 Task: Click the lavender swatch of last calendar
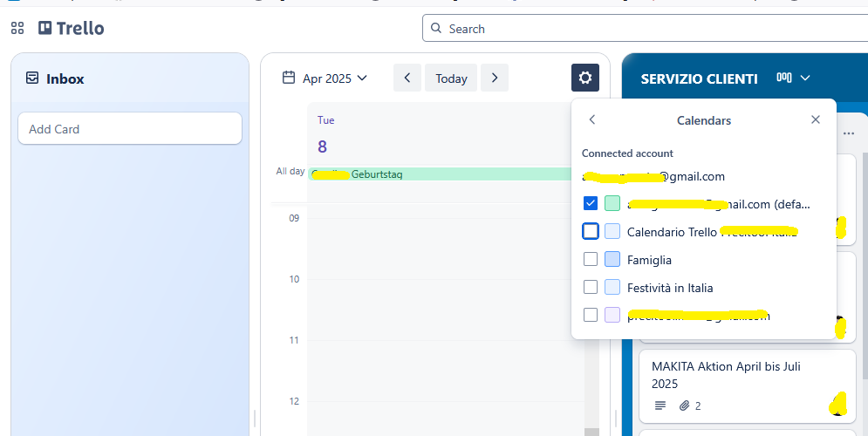pyautogui.click(x=612, y=315)
